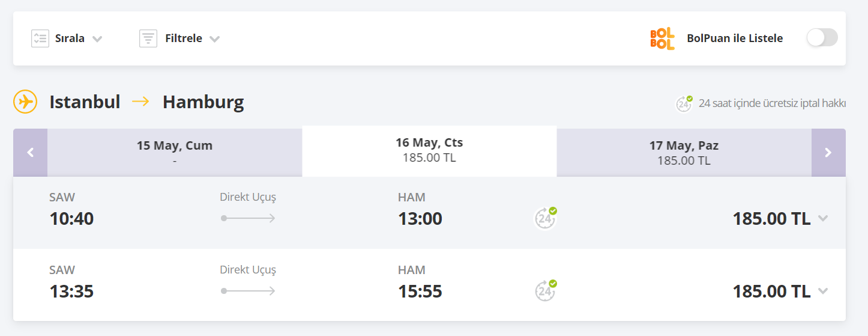Screen dimensions: 868x336
Task: Open the Filtrele dropdown chevron
Action: [x=214, y=39]
